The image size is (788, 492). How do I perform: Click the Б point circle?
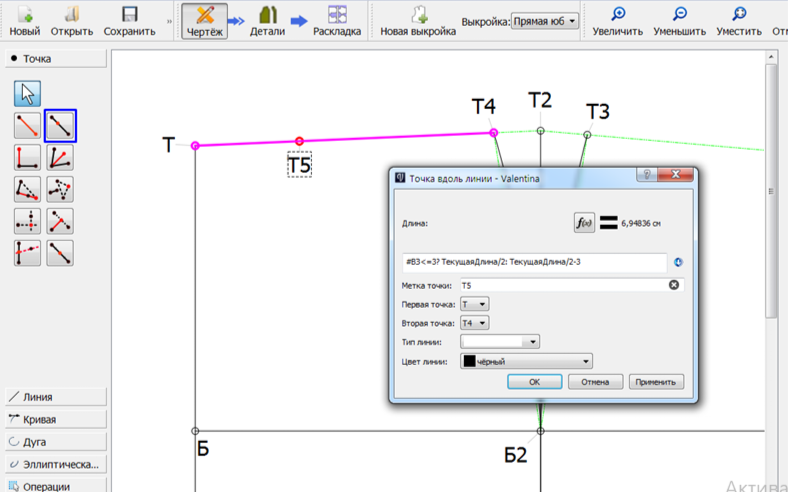click(x=195, y=431)
